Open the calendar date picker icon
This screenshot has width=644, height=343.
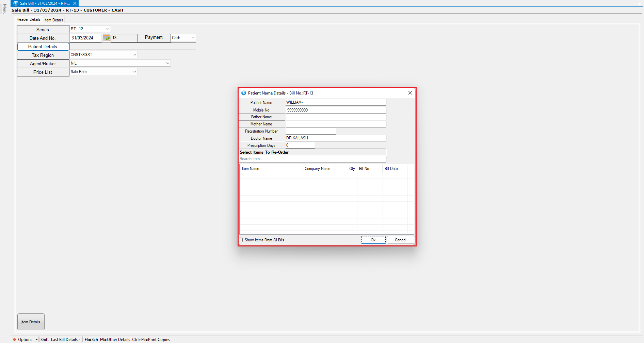(x=106, y=38)
